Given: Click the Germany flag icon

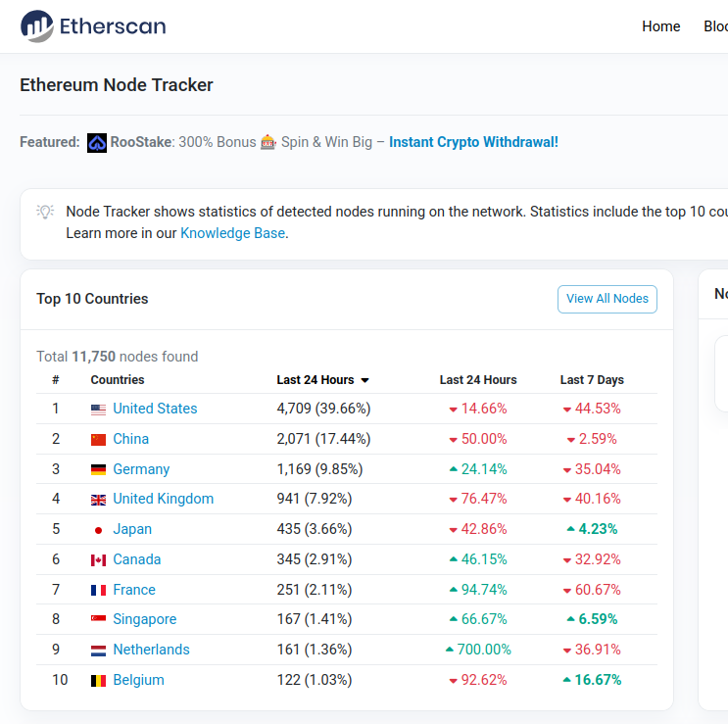Looking at the screenshot, I should coord(98,469).
